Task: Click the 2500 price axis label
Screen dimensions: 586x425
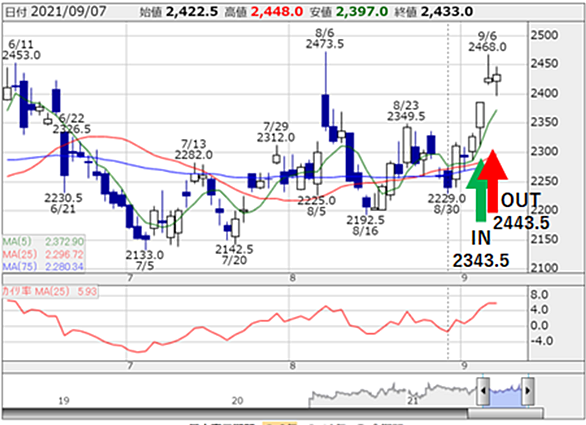Action: pyautogui.click(x=544, y=35)
